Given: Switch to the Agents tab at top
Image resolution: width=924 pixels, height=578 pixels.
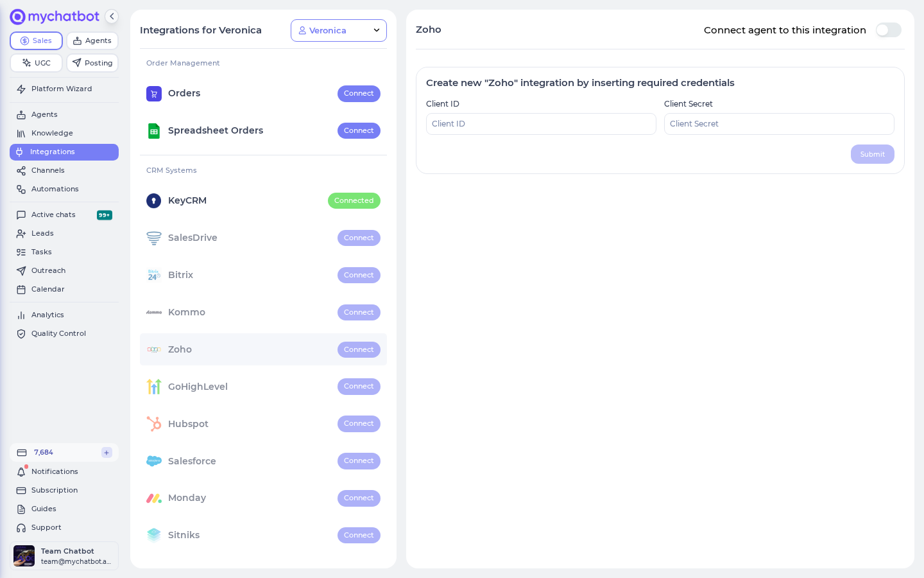Looking at the screenshot, I should pyautogui.click(x=92, y=40).
